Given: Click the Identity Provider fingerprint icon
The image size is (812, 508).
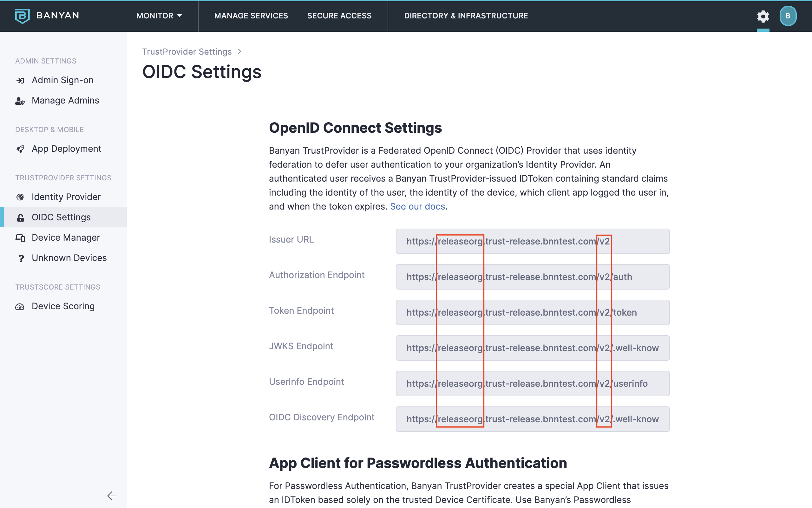Looking at the screenshot, I should (x=20, y=197).
